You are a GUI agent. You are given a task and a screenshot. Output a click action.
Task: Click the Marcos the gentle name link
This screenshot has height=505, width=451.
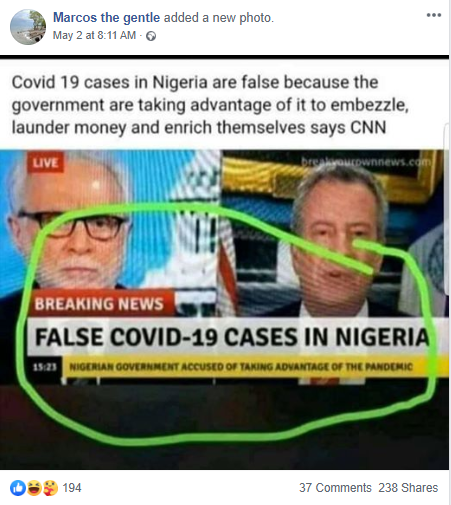[106, 17]
